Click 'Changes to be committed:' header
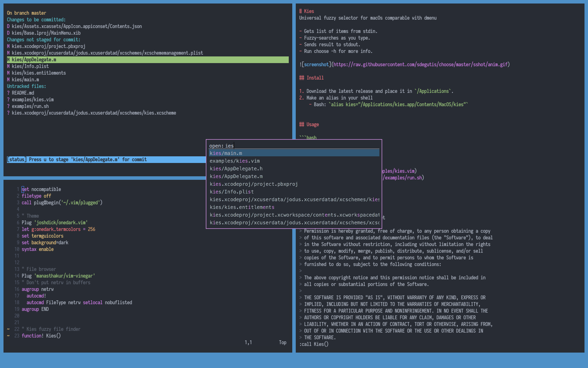The width and height of the screenshot is (588, 368). pos(36,20)
